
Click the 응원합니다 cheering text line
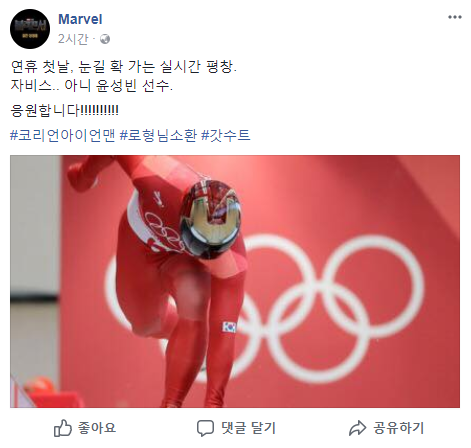tap(64, 110)
